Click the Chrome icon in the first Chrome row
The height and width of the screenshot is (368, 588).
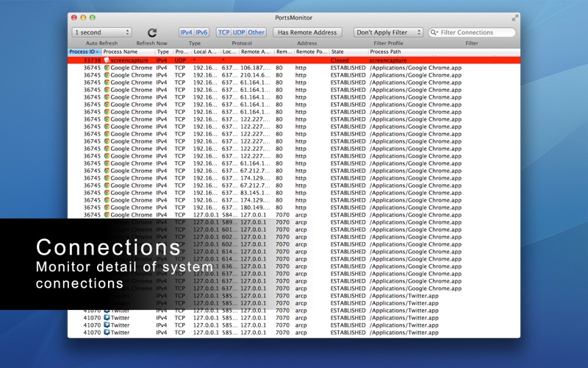pyautogui.click(x=107, y=68)
